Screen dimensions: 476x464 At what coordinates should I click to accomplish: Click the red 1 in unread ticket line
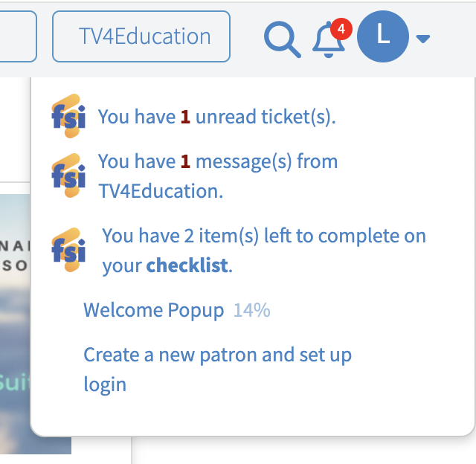coord(185,117)
